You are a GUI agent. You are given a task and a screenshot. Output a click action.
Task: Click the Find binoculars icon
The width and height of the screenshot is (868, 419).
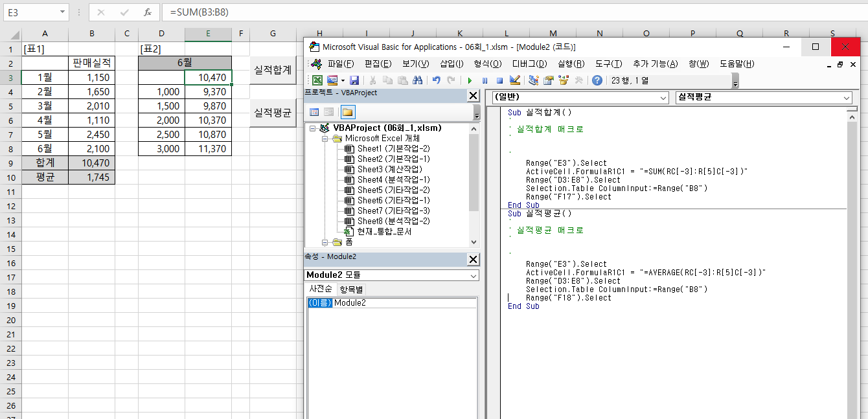coord(418,80)
